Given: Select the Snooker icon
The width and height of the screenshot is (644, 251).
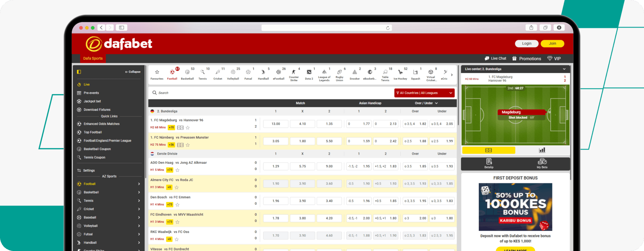Looking at the screenshot, I should coord(355,74).
